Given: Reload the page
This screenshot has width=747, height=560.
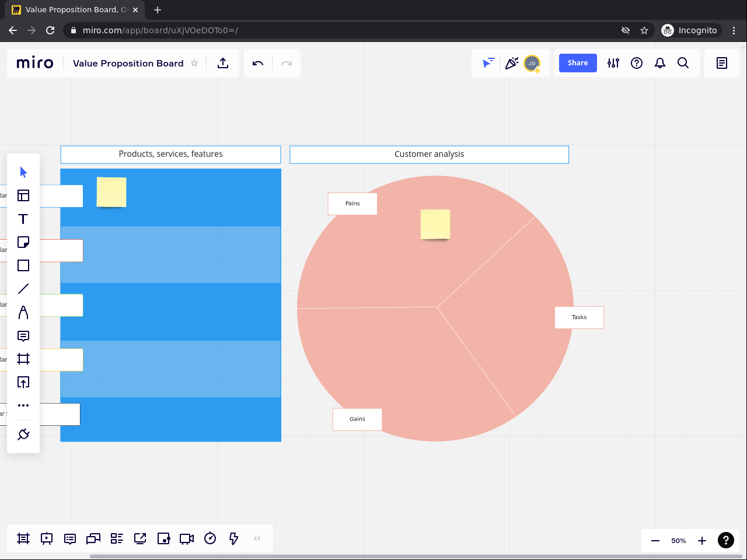Looking at the screenshot, I should pyautogui.click(x=50, y=30).
